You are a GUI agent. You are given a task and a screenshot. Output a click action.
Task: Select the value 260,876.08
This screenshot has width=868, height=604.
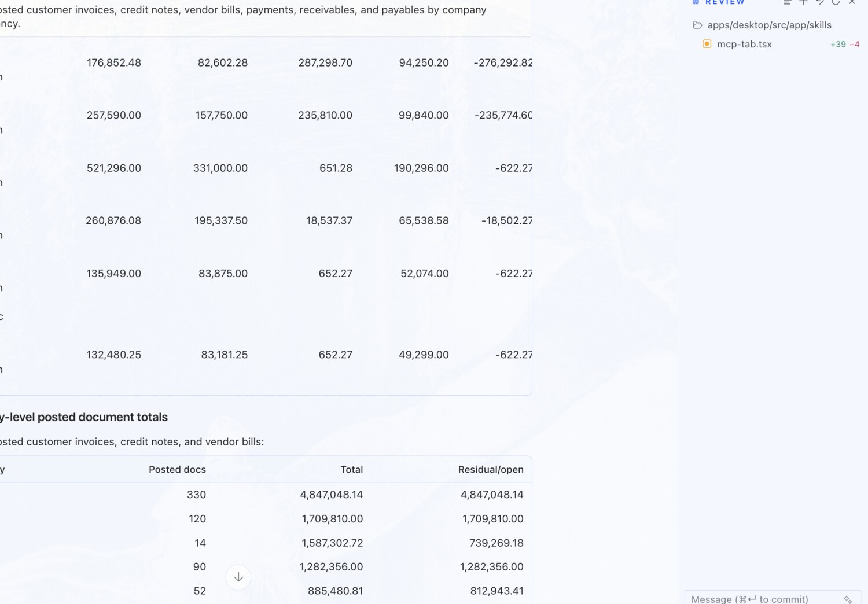[x=113, y=220]
